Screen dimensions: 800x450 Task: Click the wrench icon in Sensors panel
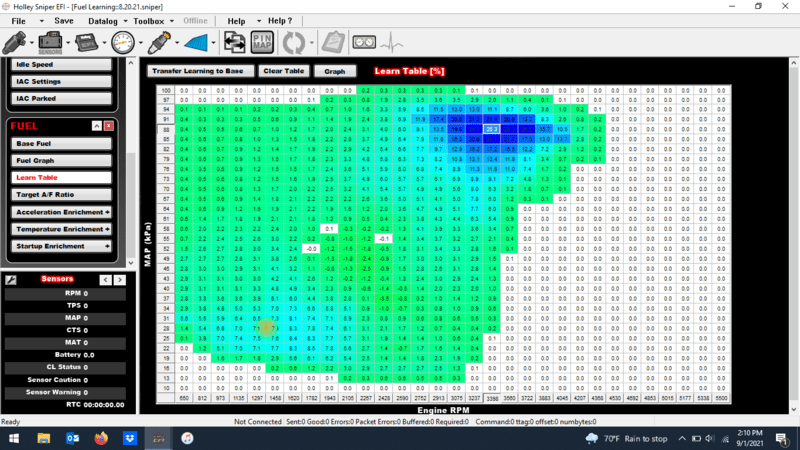coord(11,280)
